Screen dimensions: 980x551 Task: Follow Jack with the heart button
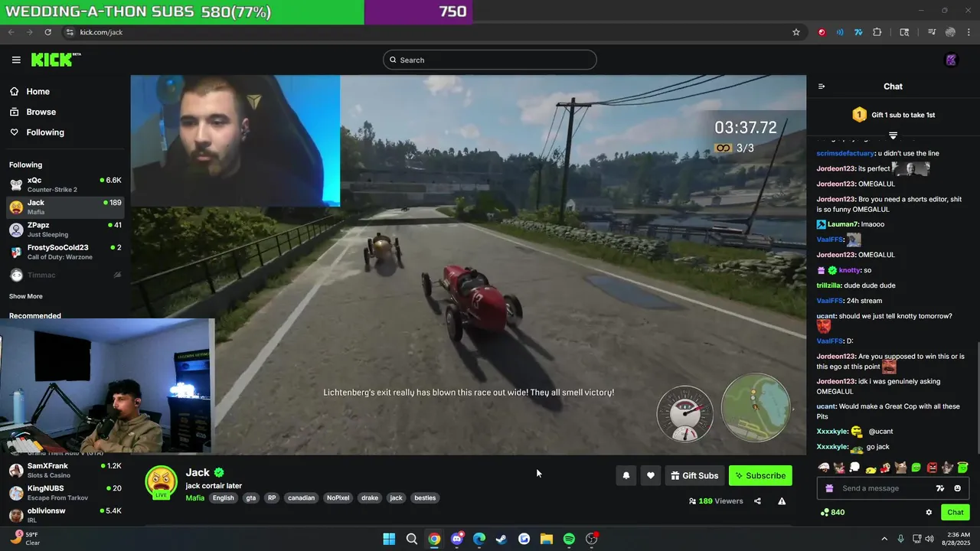point(650,475)
